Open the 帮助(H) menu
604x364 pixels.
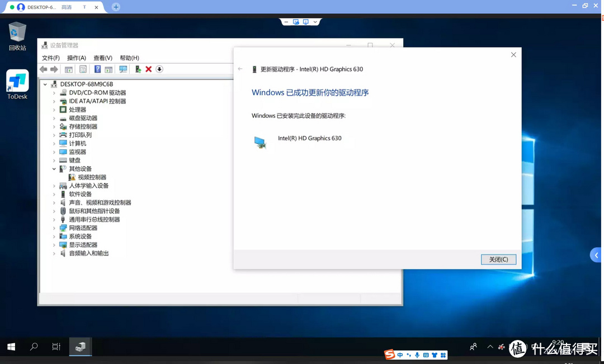click(129, 58)
